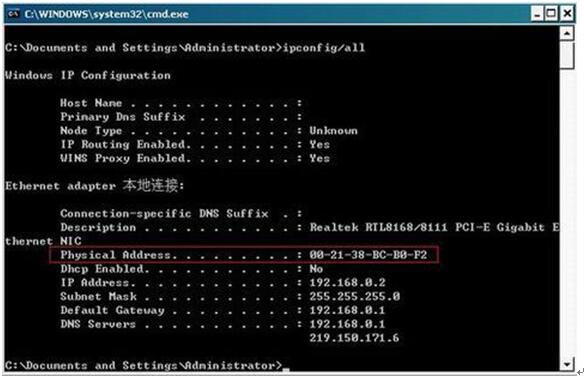Click the Dhcp Enabled value No
Viewport: 584px width, 378px height.
click(316, 269)
